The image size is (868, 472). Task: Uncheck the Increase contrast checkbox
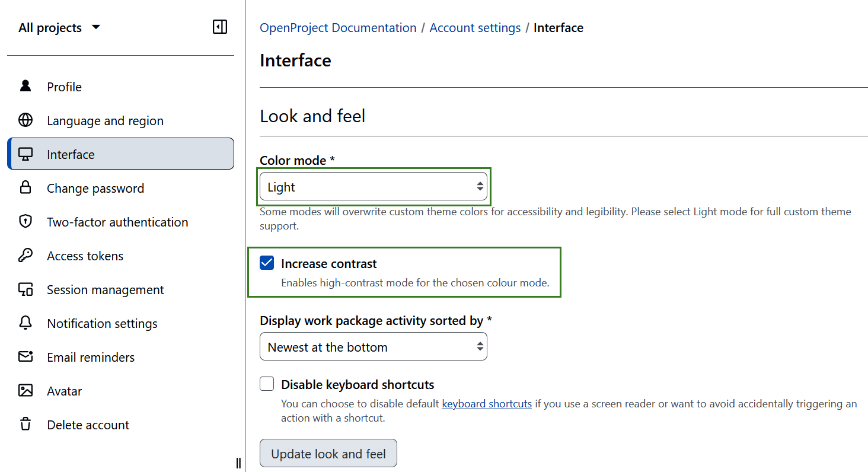(x=267, y=263)
